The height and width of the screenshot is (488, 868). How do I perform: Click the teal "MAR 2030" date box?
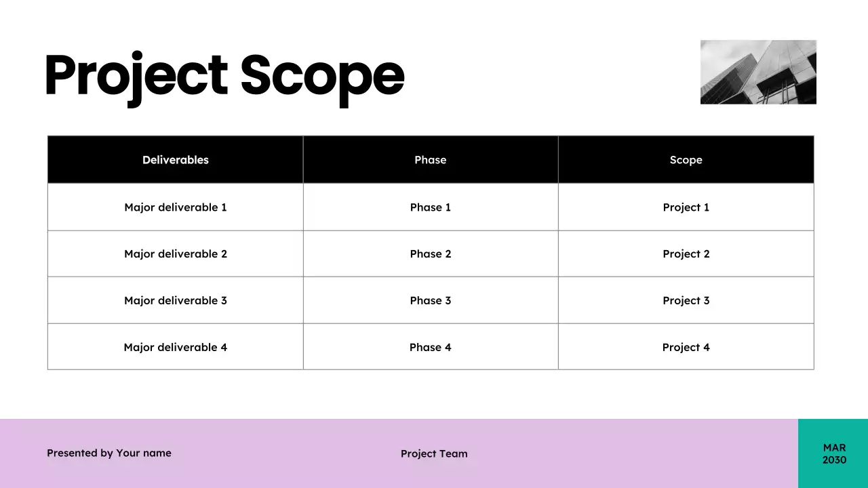coord(834,453)
